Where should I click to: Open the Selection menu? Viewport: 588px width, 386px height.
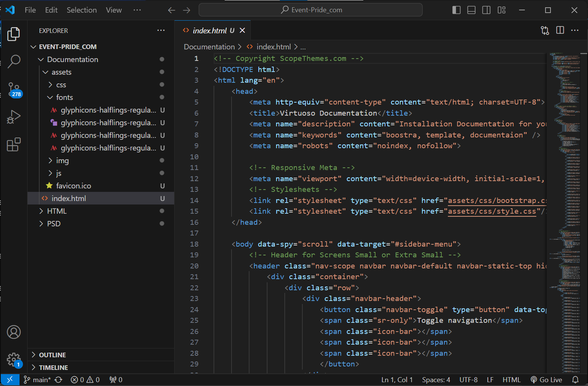tap(82, 10)
